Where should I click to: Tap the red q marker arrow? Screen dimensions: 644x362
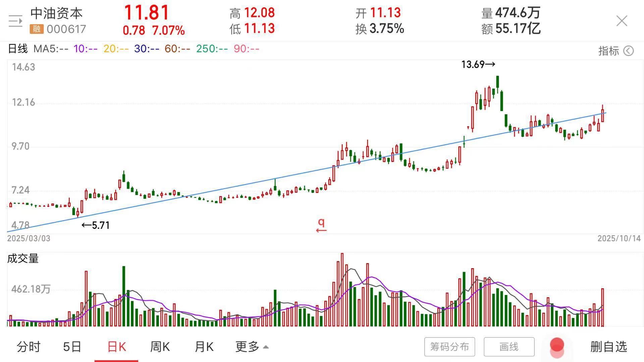pos(321,226)
